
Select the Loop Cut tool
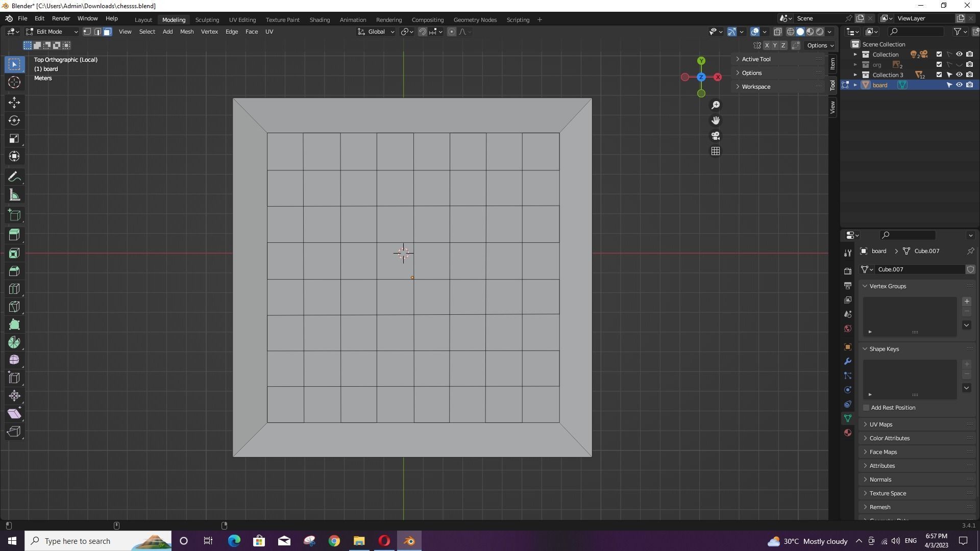[14, 289]
